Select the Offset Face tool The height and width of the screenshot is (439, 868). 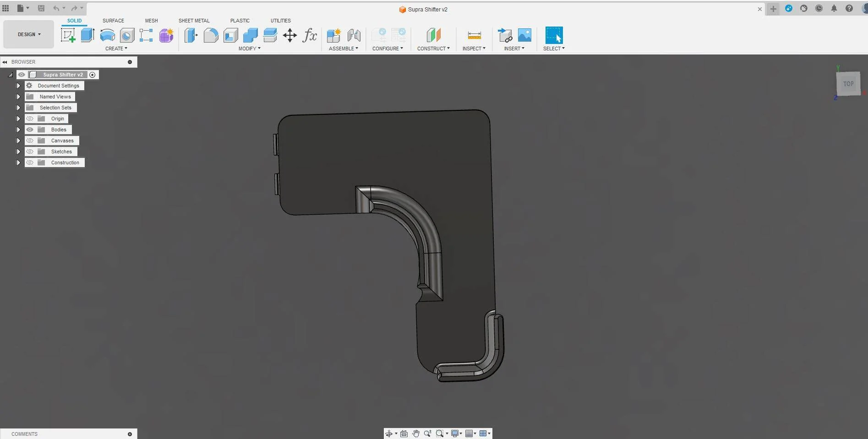pos(270,35)
